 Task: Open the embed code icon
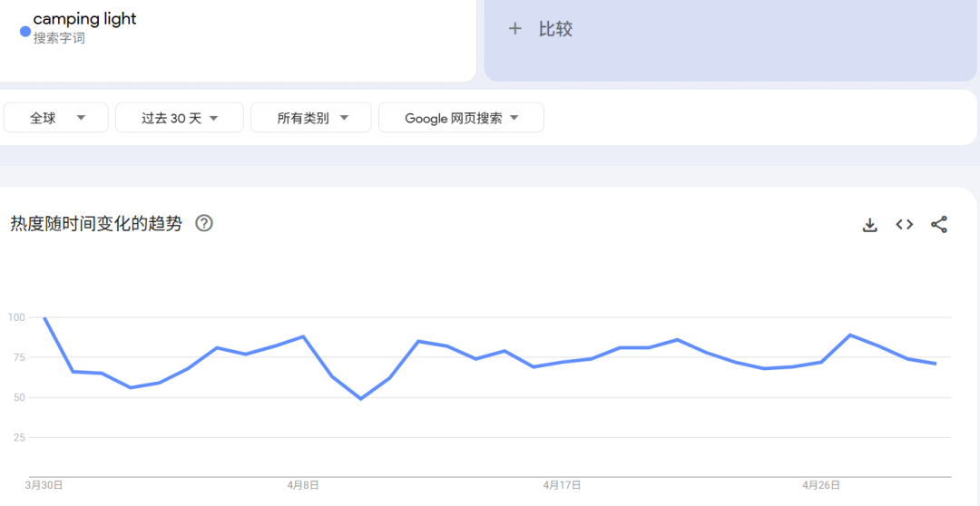tap(904, 225)
